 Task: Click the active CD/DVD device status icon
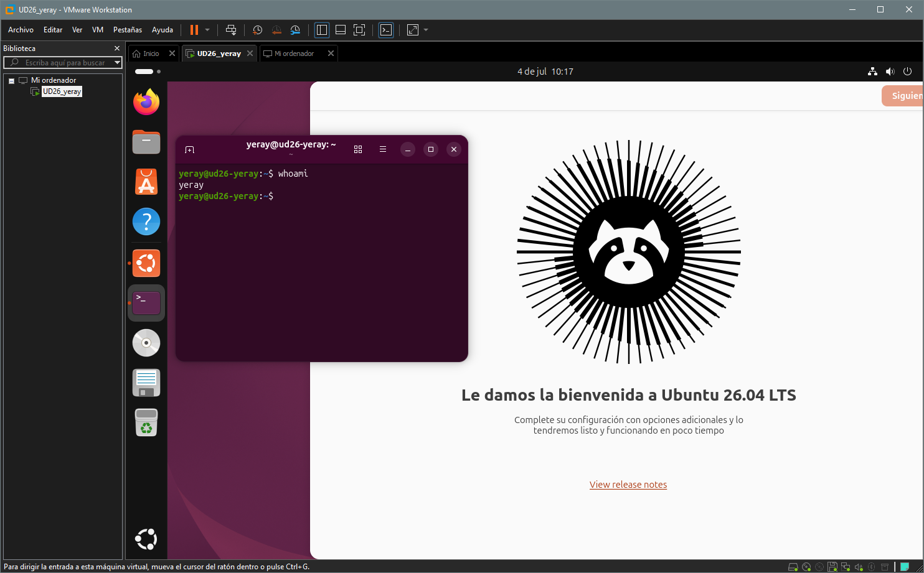pos(806,567)
